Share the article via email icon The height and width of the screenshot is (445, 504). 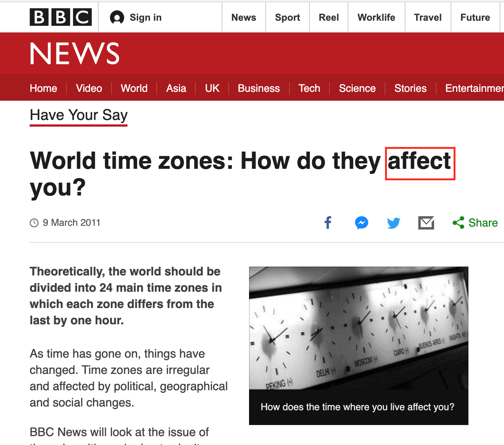426,223
